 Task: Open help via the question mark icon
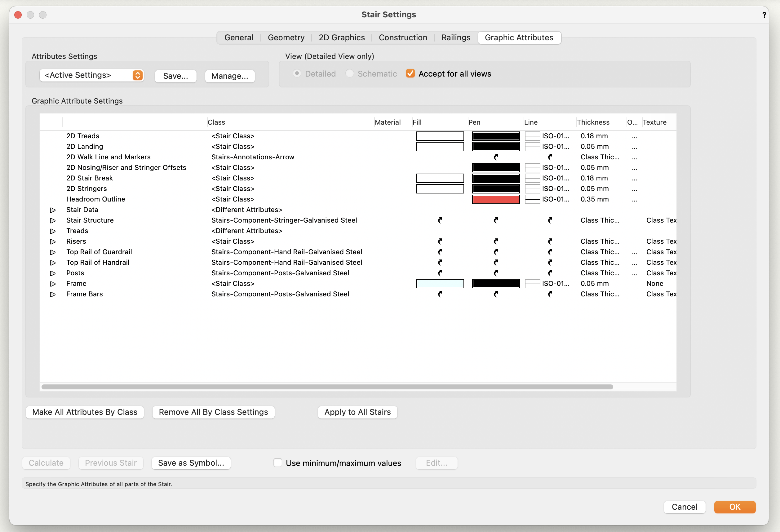pos(764,15)
